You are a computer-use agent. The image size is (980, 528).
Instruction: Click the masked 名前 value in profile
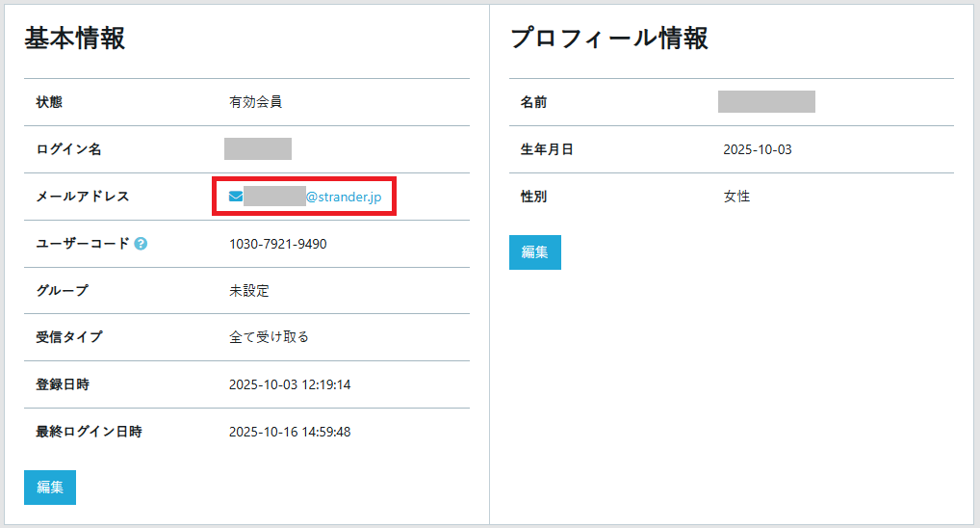(x=766, y=102)
